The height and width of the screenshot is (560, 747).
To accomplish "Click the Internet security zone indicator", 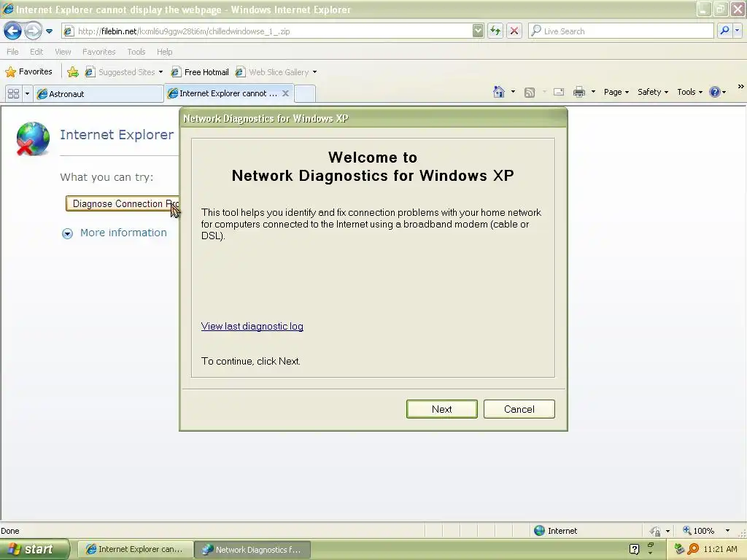I will (555, 531).
